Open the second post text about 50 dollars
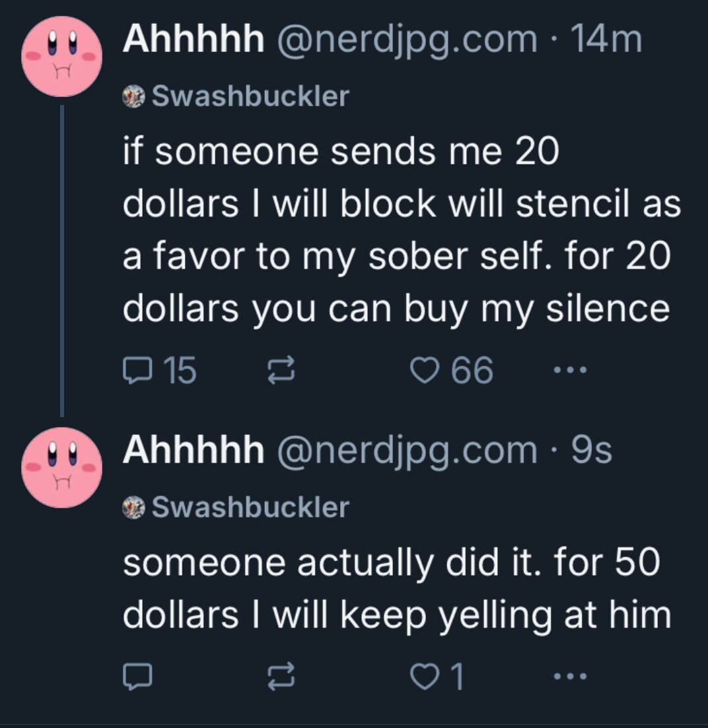The height and width of the screenshot is (728, 708). [397, 589]
